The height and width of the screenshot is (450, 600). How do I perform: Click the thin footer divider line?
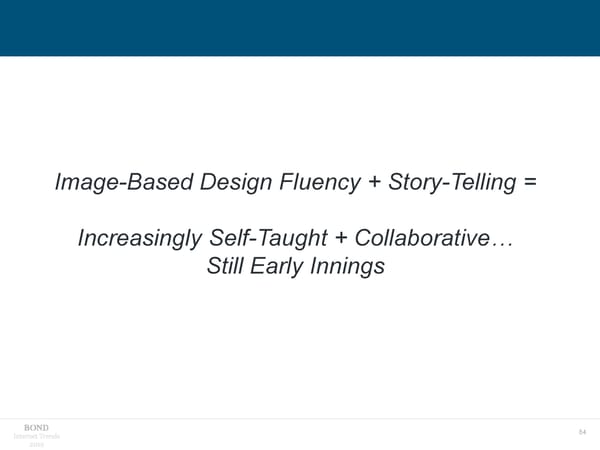(300, 418)
